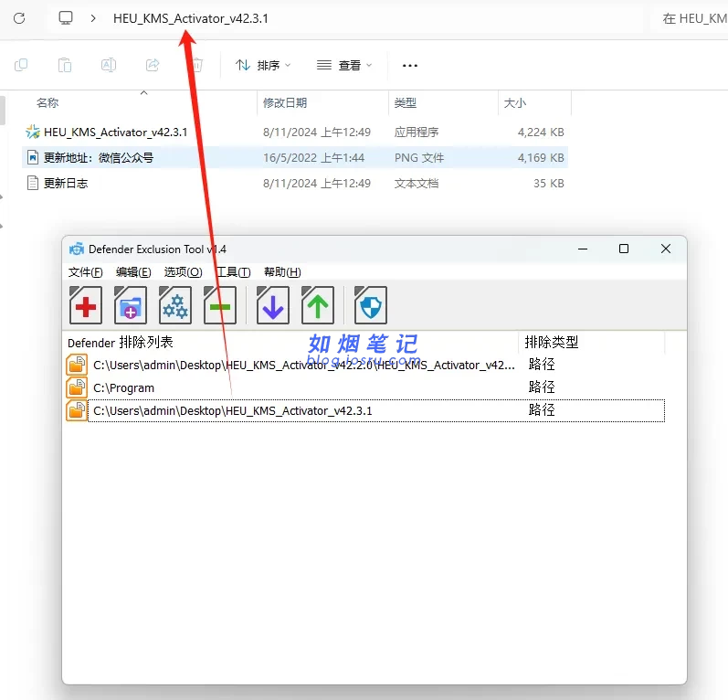Open the 文件(F) menu
This screenshot has height=700, width=728.
86,272
